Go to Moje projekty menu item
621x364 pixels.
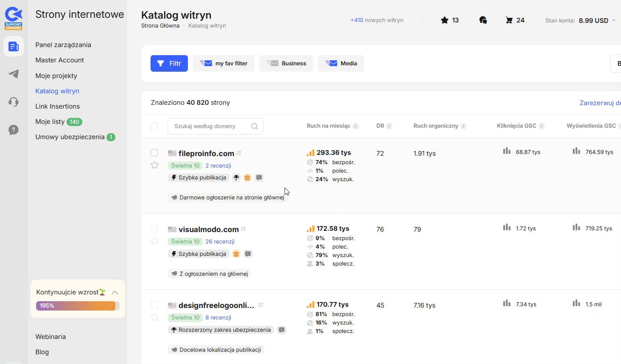point(56,76)
